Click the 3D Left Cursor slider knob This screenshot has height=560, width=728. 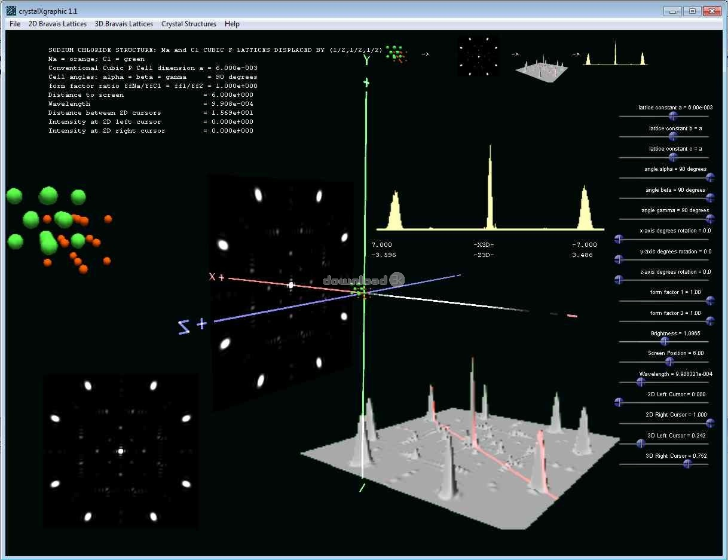click(641, 443)
